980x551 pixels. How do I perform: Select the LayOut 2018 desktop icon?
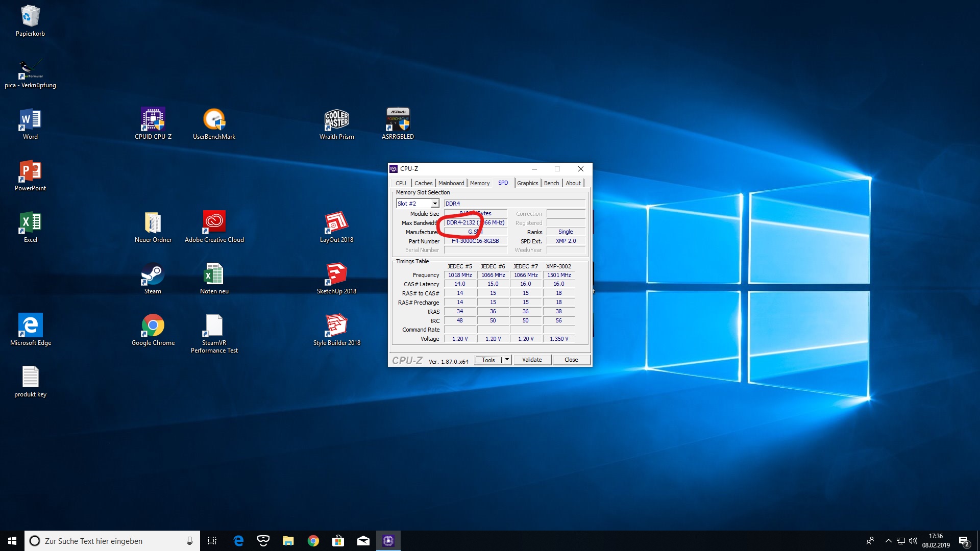coord(336,227)
